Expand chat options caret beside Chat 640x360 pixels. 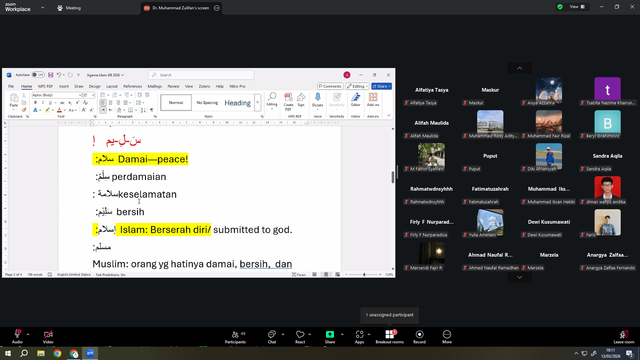283,334
